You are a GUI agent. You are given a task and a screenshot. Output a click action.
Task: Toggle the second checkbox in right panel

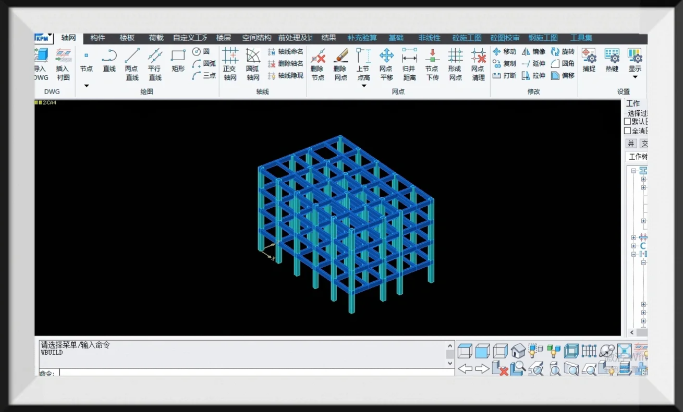(x=628, y=131)
